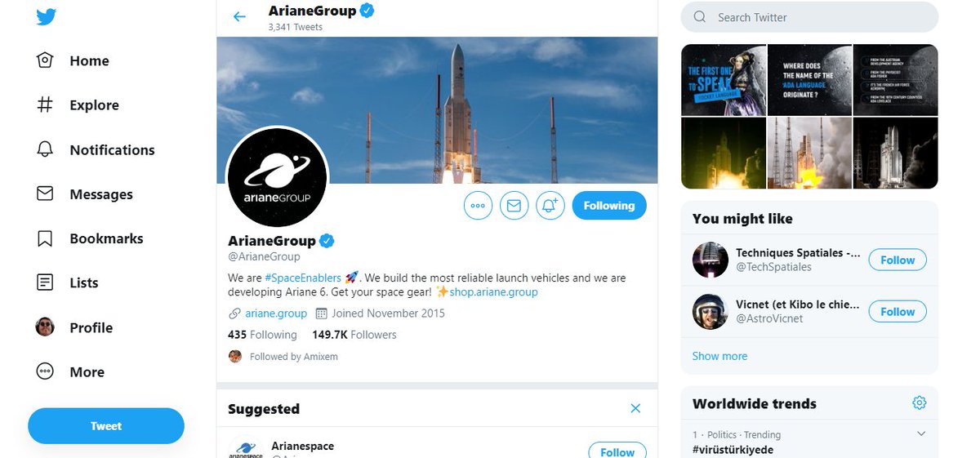
Task: Dismiss the Suggested section
Action: pyautogui.click(x=635, y=408)
